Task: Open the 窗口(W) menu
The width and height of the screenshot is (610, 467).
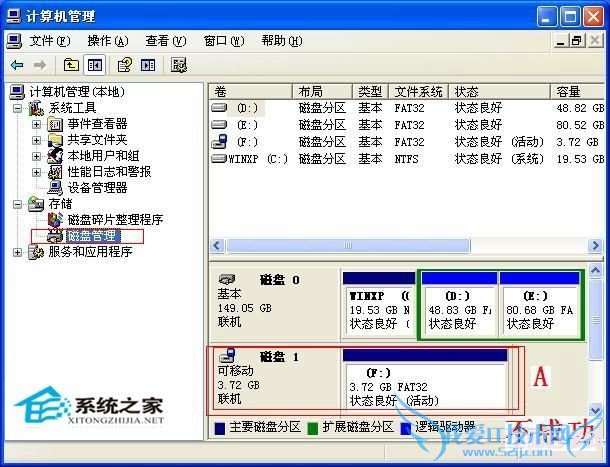Action: [224, 41]
